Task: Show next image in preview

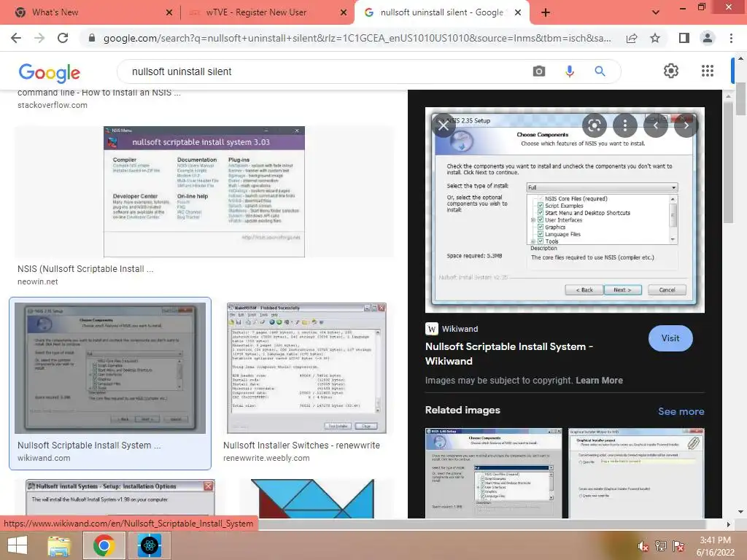Action: tap(686, 125)
